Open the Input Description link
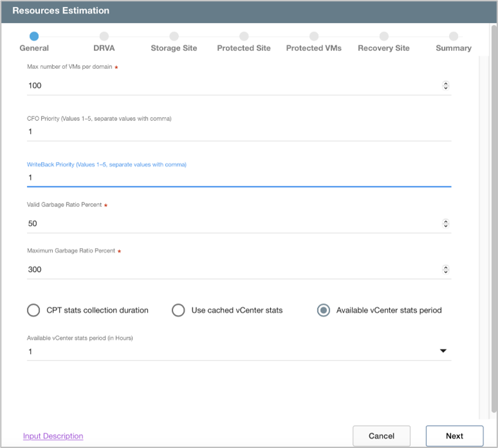The image size is (498, 448). tap(53, 436)
